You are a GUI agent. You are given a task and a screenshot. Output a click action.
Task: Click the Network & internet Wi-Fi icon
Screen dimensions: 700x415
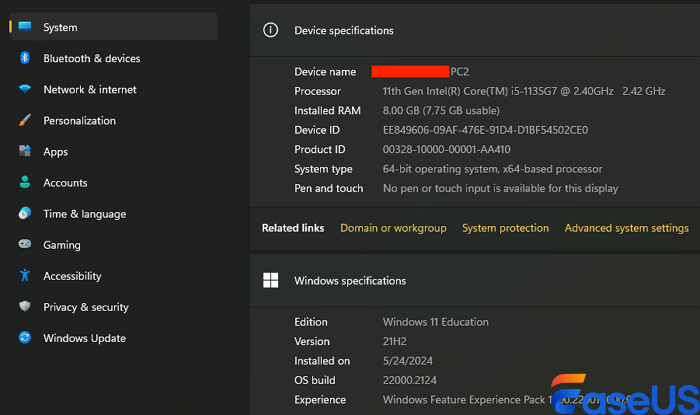[24, 90]
